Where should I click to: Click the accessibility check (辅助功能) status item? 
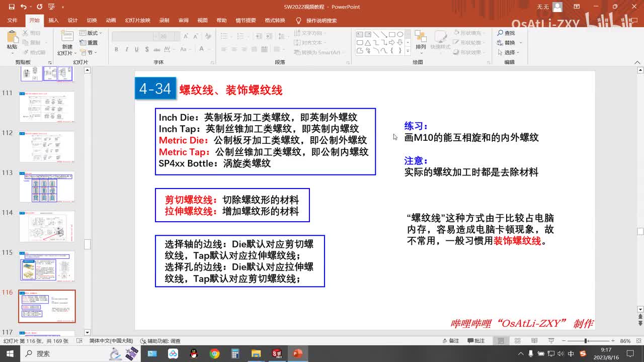click(x=160, y=341)
